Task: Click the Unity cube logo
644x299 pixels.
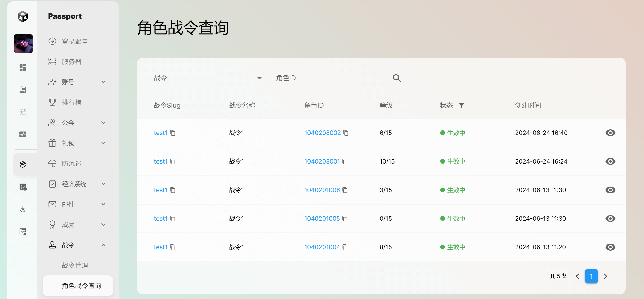Action: pyautogui.click(x=23, y=16)
